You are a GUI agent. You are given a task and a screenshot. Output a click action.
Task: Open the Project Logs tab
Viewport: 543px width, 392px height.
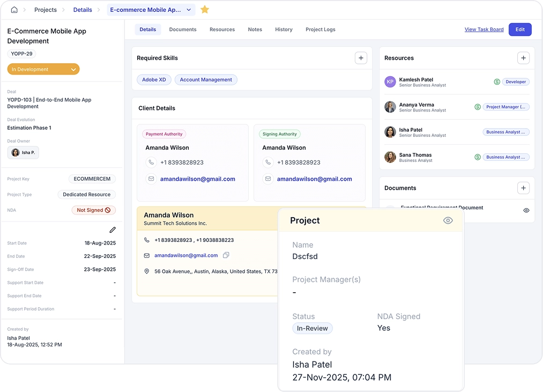tap(321, 29)
